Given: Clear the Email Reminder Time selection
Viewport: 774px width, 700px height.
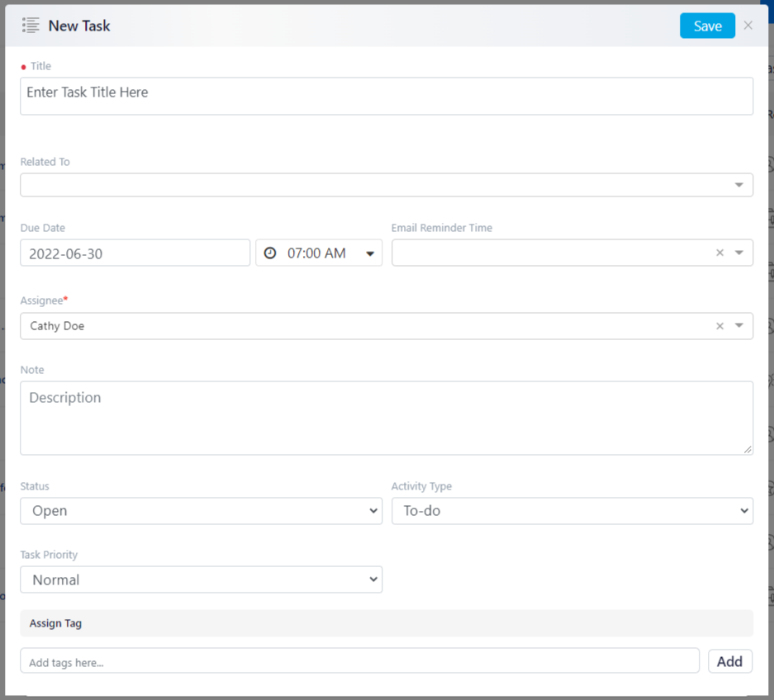Looking at the screenshot, I should (x=719, y=253).
